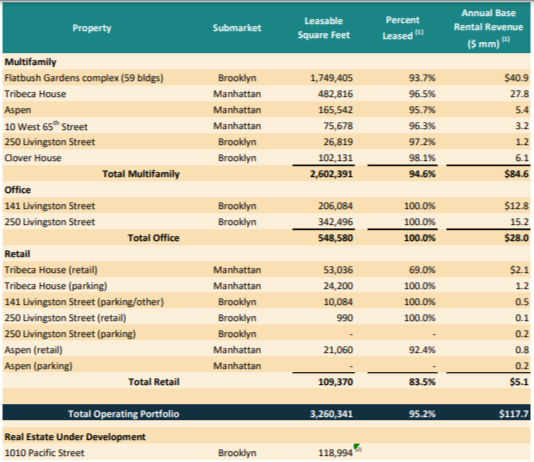Click the 206,084 cell
This screenshot has height=462, width=534.
pyautogui.click(x=335, y=206)
